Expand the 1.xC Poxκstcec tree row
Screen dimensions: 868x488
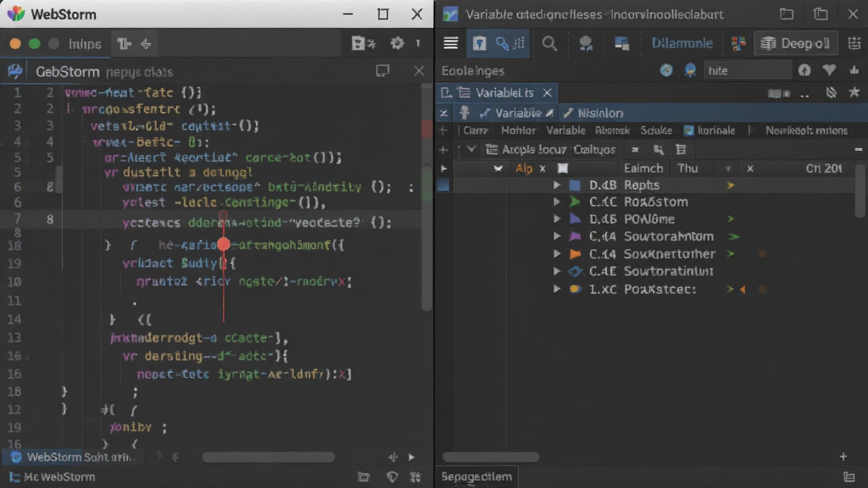click(x=556, y=289)
